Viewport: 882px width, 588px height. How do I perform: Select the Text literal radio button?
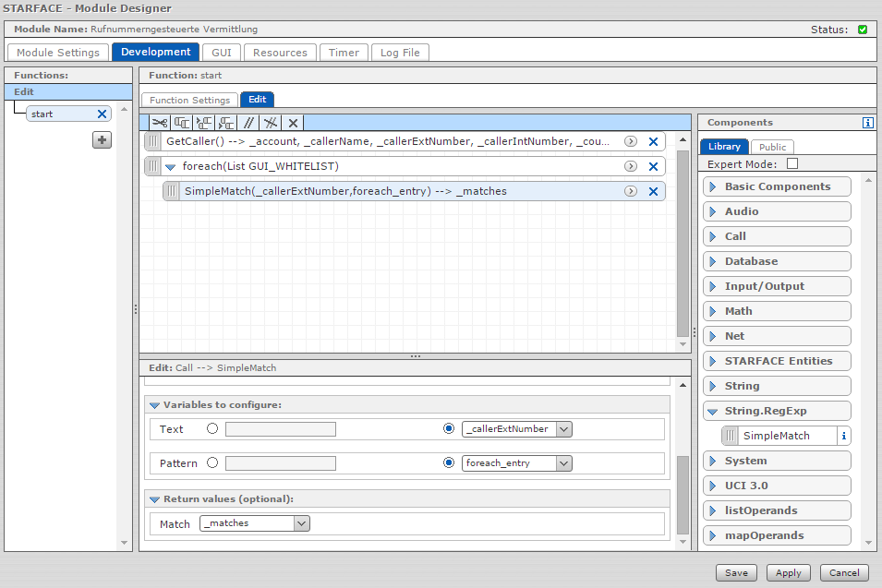(212, 428)
